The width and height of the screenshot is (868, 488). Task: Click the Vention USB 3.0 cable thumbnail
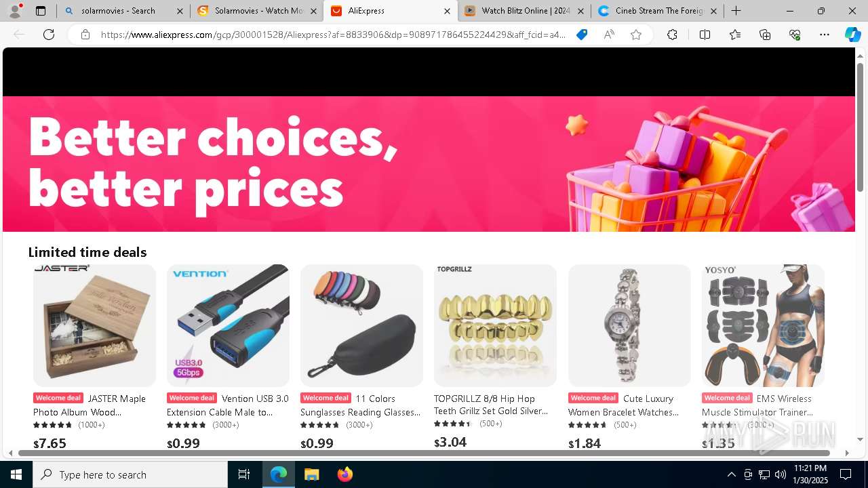click(x=228, y=325)
